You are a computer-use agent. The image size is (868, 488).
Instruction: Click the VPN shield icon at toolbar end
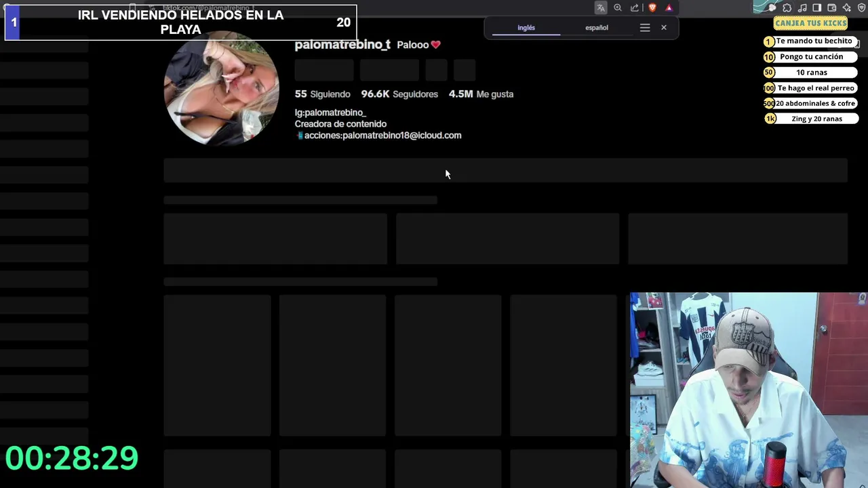(862, 7)
